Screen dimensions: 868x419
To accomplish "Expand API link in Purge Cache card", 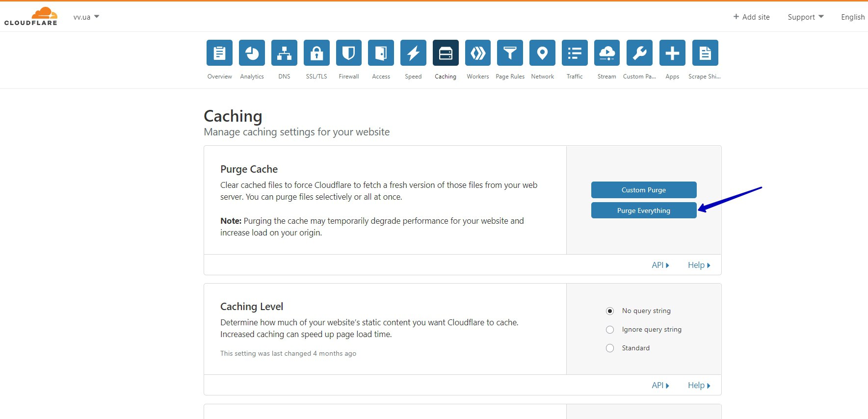I will 660,265.
